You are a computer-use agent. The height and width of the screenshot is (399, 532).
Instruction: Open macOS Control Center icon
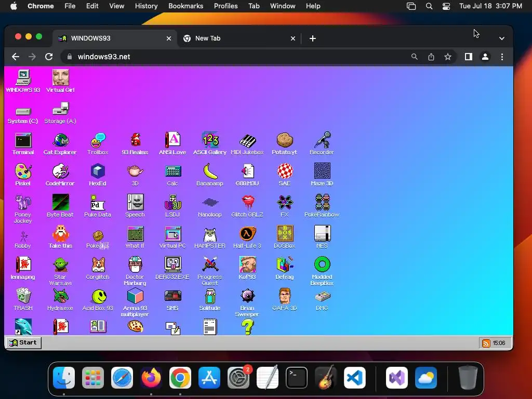(x=446, y=6)
